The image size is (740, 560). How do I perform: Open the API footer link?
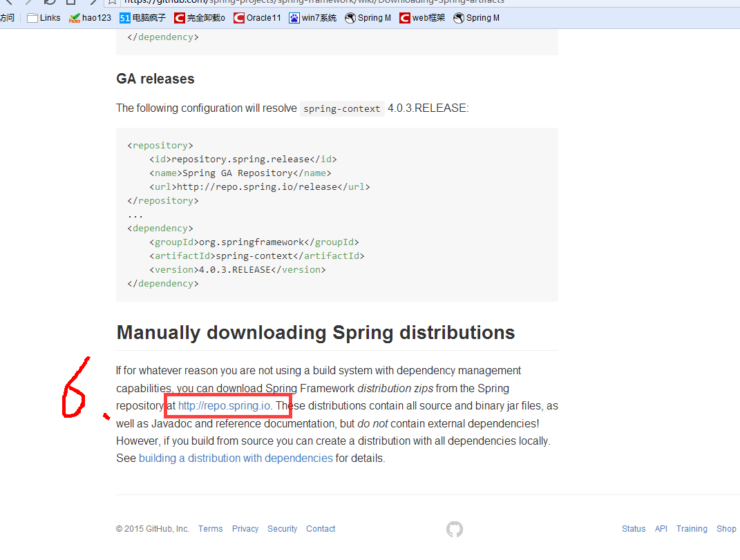pos(661,529)
